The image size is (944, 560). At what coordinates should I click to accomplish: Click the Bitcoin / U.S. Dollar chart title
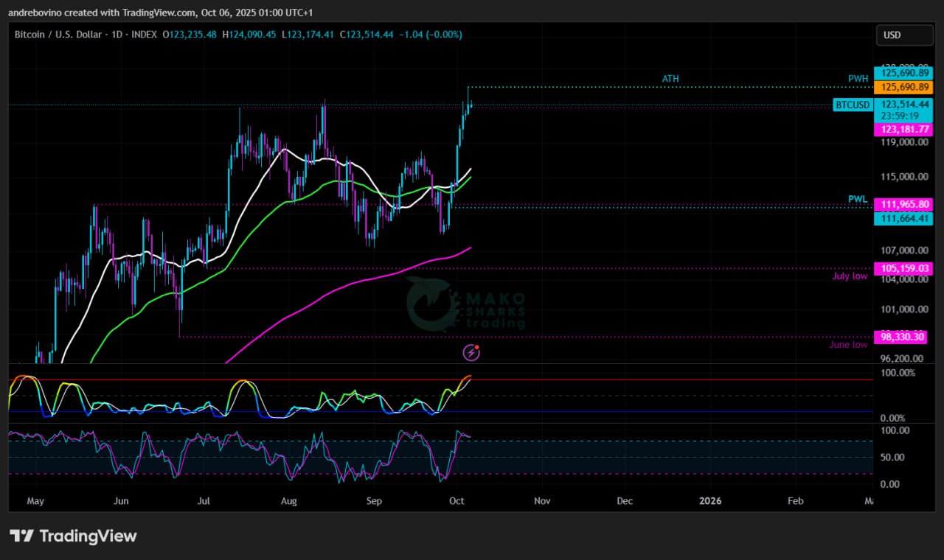[70, 34]
